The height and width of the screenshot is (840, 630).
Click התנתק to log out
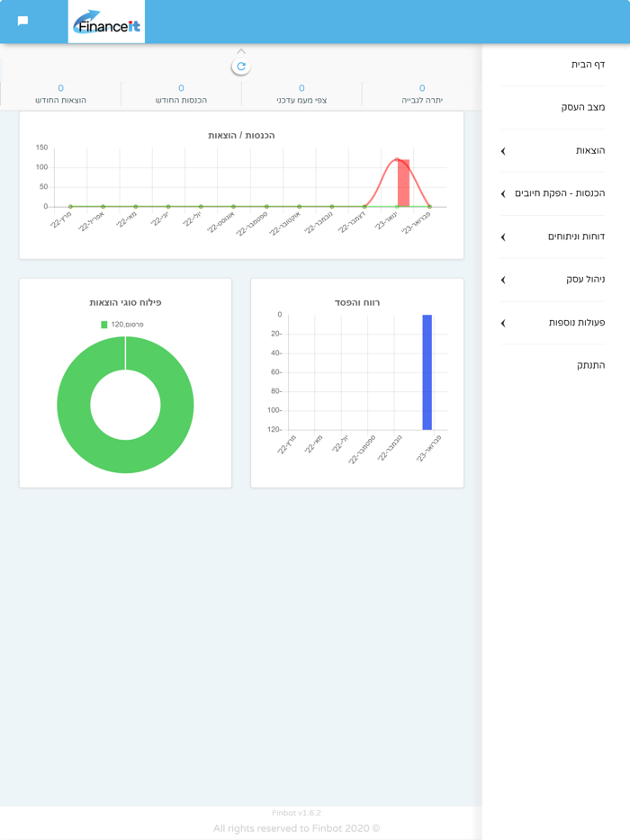pos(590,365)
